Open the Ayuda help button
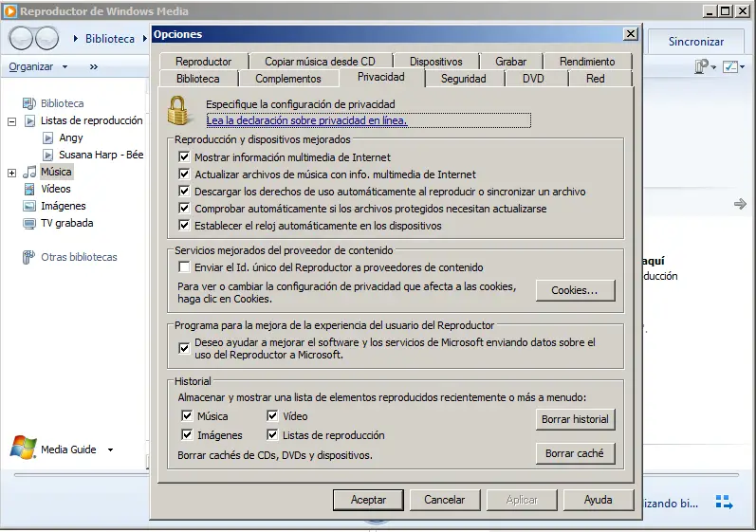Screen dimensions: 756x532 (599, 500)
